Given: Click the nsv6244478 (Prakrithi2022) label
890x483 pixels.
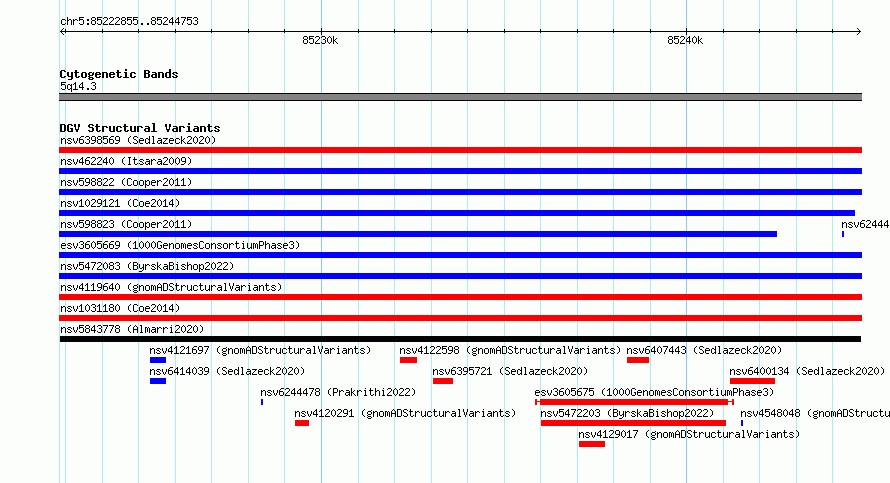Looking at the screenshot, I should (338, 392).
